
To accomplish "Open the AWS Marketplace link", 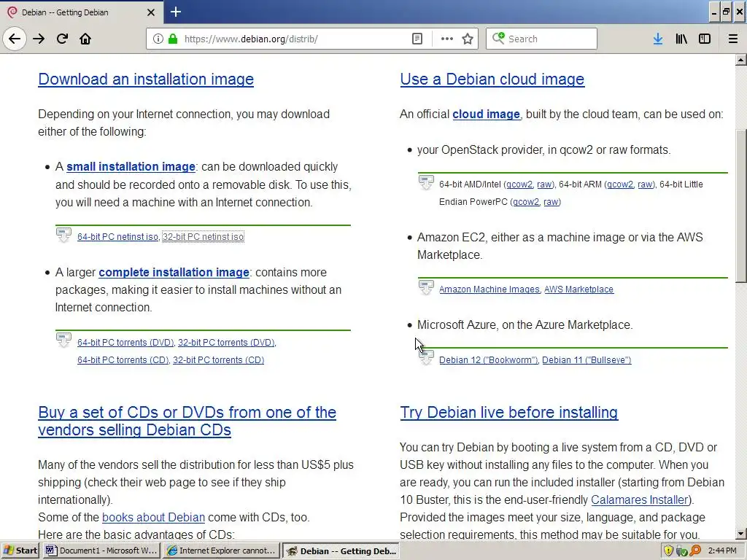I will [578, 289].
